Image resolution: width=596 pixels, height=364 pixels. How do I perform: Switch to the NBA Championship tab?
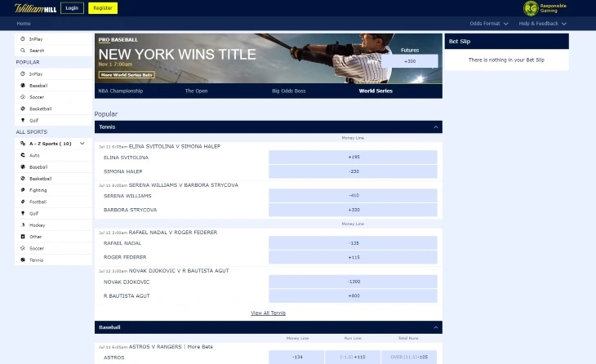(121, 91)
